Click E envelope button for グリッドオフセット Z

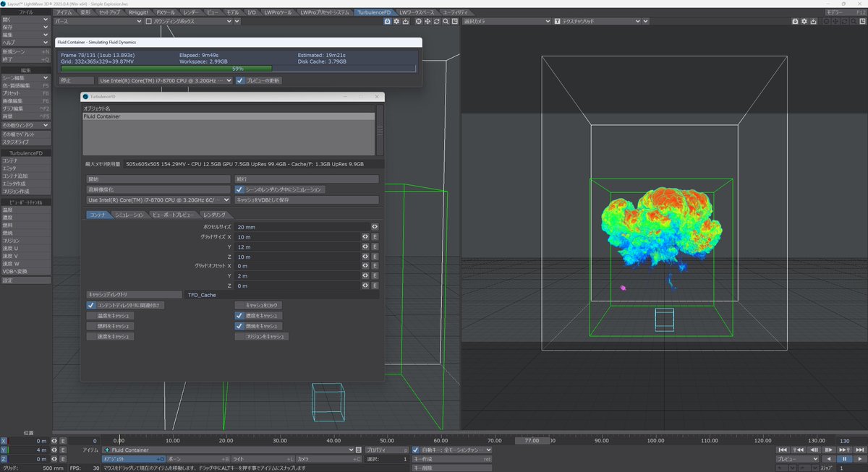click(x=375, y=286)
